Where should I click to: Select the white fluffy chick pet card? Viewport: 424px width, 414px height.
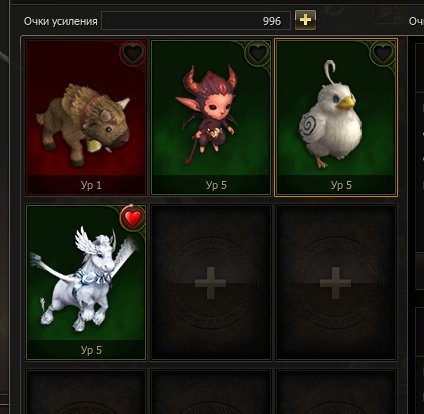(x=336, y=117)
